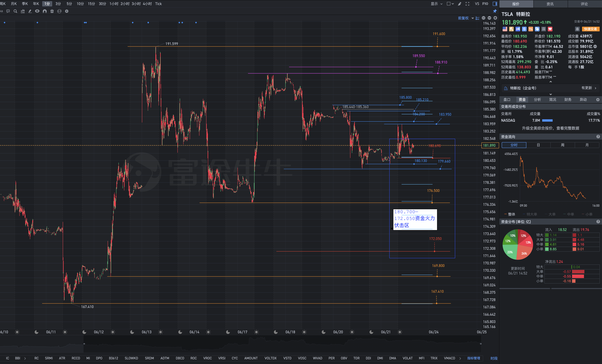
Task: Expand more indicators arrow after VMACD
Action: pos(460,358)
